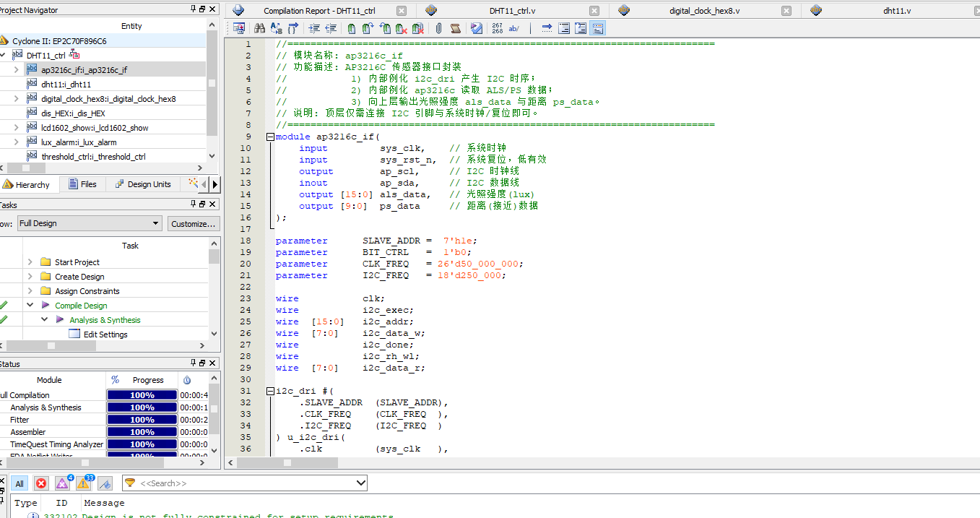Viewport: 980px width, 518px height.
Task: Float the Tasks panel window icon
Action: coord(202,204)
